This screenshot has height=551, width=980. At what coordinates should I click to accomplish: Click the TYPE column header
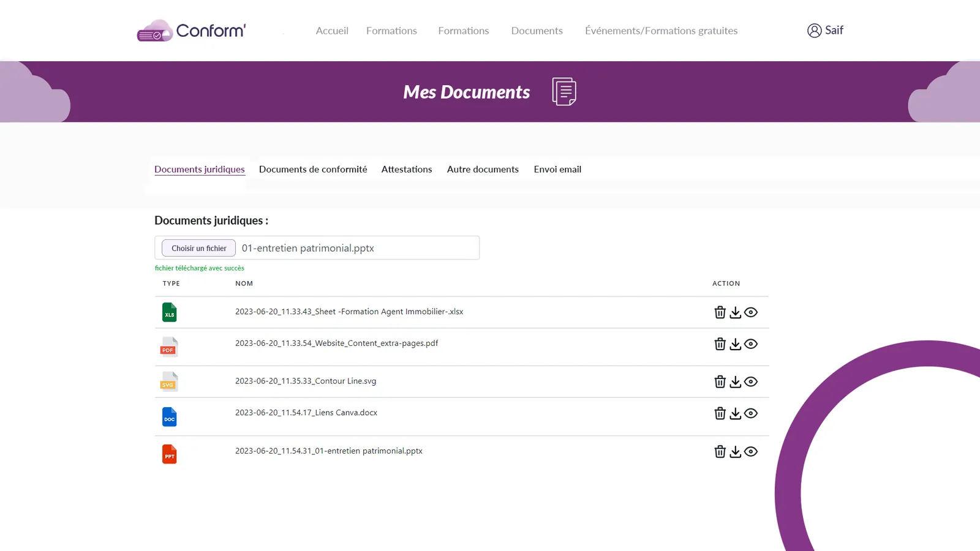point(171,283)
